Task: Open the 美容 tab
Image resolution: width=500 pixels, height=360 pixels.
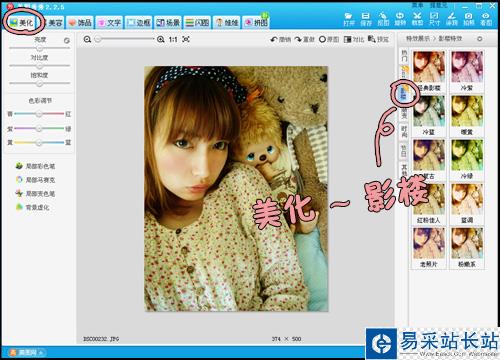Action: pos(53,22)
